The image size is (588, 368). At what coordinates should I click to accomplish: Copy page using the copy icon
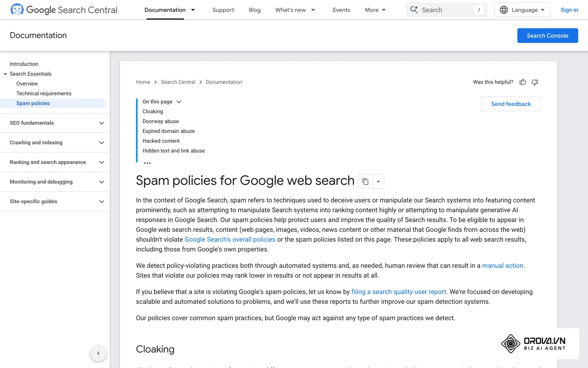coord(365,181)
